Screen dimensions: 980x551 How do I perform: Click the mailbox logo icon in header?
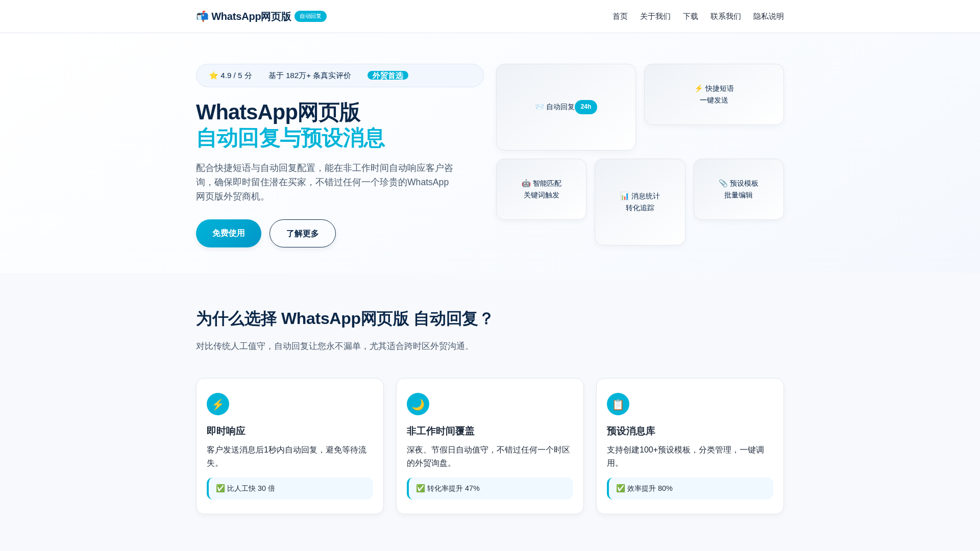202,16
